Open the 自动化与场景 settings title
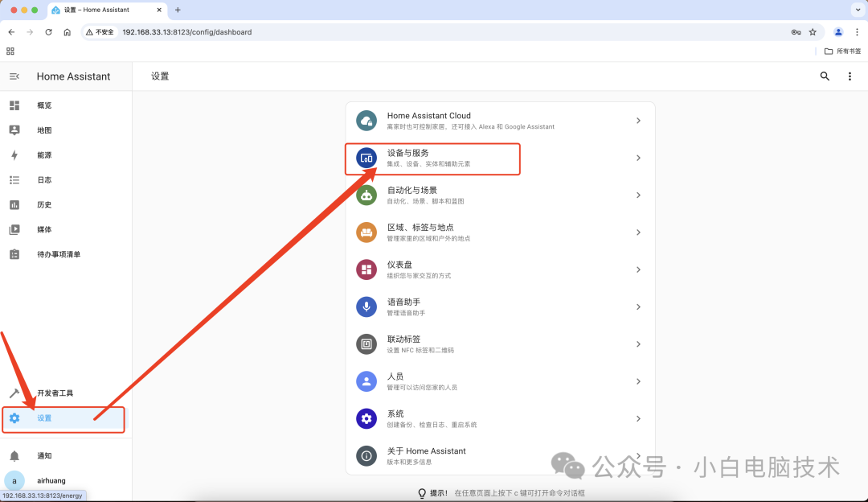 tap(411, 190)
